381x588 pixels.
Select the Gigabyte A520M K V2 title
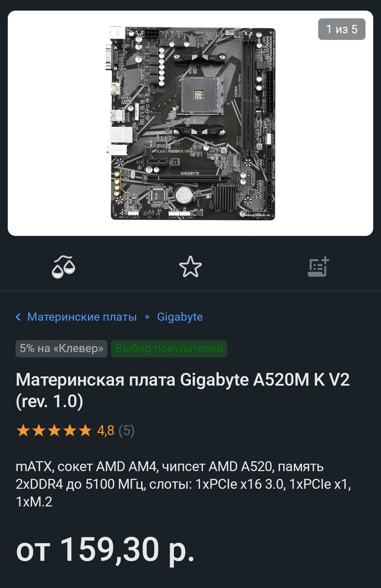click(x=183, y=390)
